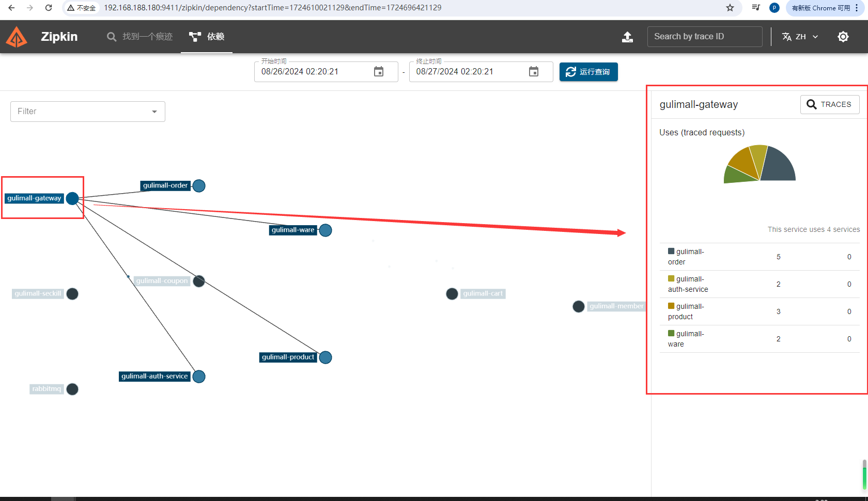Click the green pie slice

pyautogui.click(x=738, y=176)
